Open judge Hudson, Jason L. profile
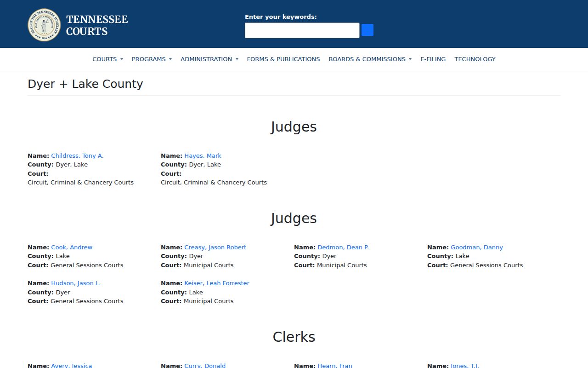This screenshot has height=368, width=588. 76,283
